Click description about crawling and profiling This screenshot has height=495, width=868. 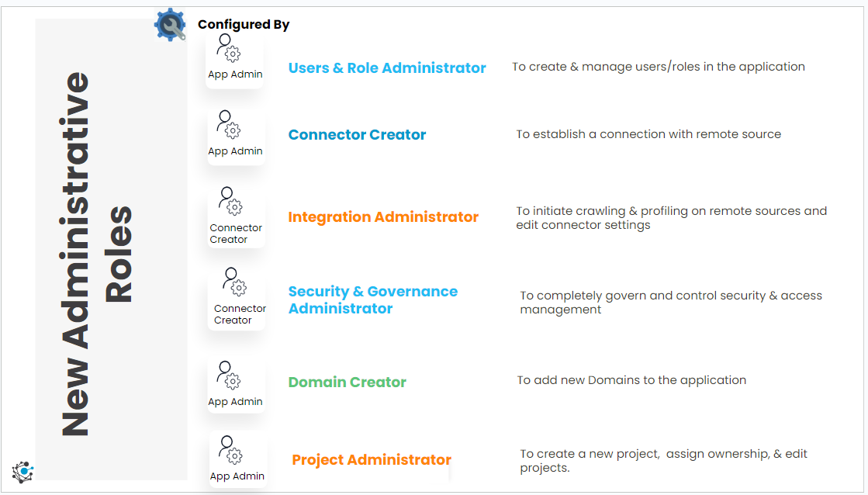pos(672,218)
